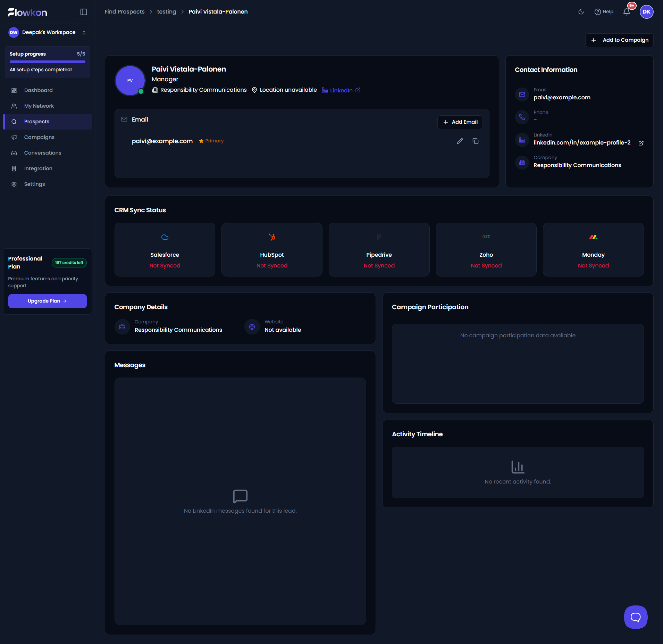The height and width of the screenshot is (644, 663).
Task: Expand Deepak's Workspace switcher
Action: (x=48, y=32)
